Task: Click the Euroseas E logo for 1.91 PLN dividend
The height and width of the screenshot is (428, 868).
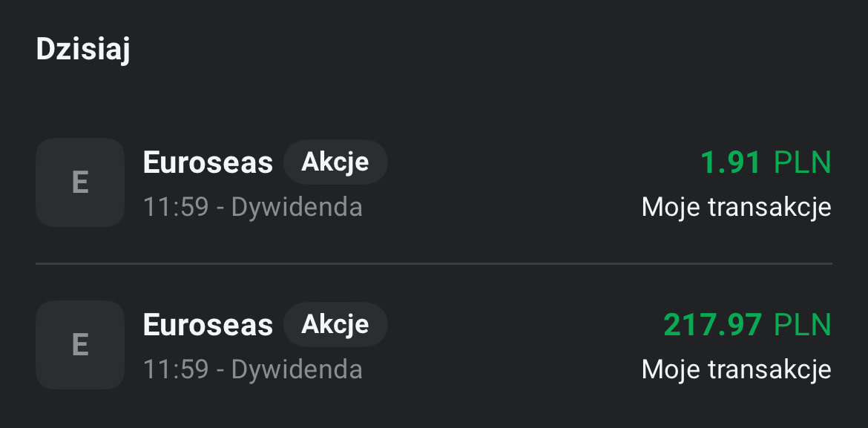Action: point(80,182)
